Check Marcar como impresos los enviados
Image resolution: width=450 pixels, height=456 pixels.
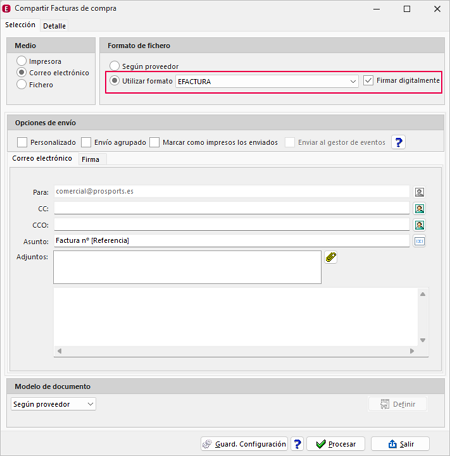click(154, 142)
